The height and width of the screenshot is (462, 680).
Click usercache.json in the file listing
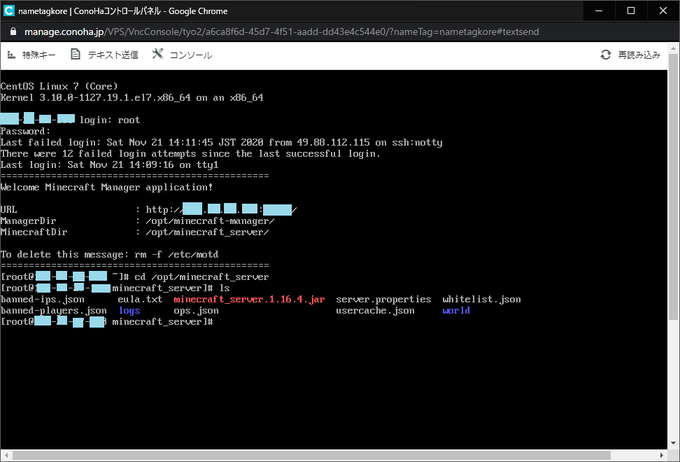coord(375,311)
